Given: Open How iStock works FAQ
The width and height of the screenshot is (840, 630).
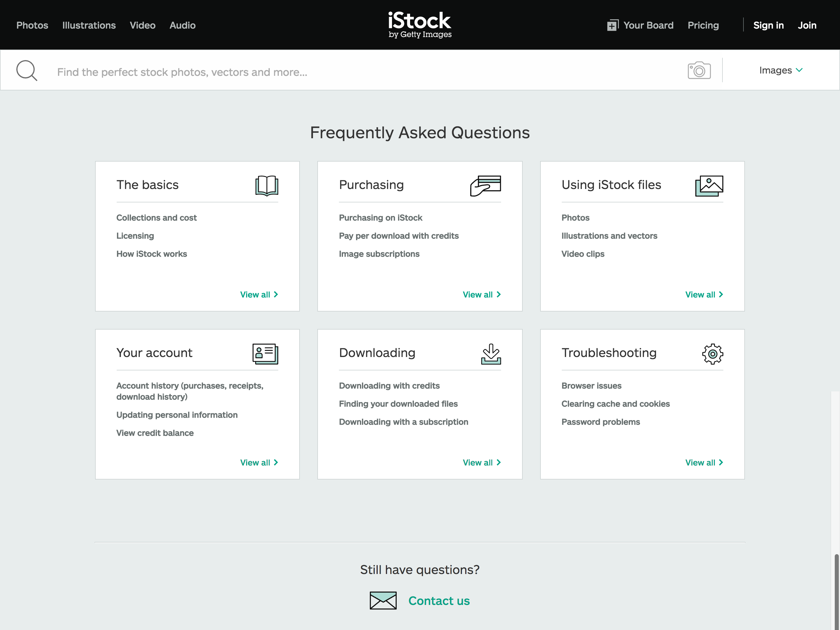Looking at the screenshot, I should [151, 254].
